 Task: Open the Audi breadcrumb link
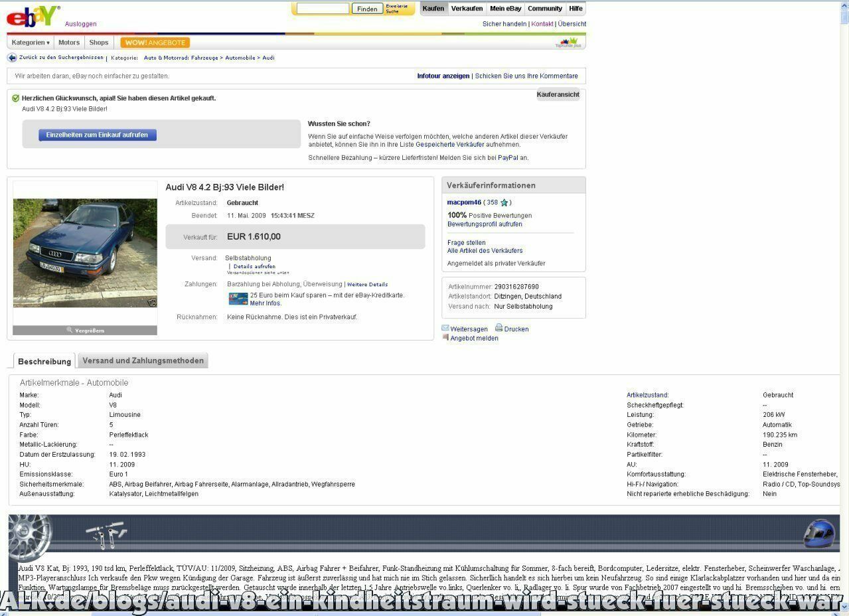tap(268, 58)
